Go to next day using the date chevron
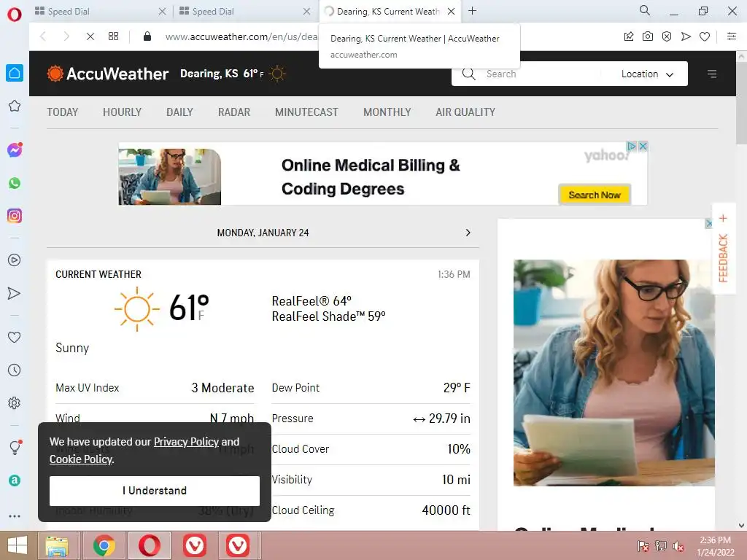747x560 pixels. tap(468, 233)
